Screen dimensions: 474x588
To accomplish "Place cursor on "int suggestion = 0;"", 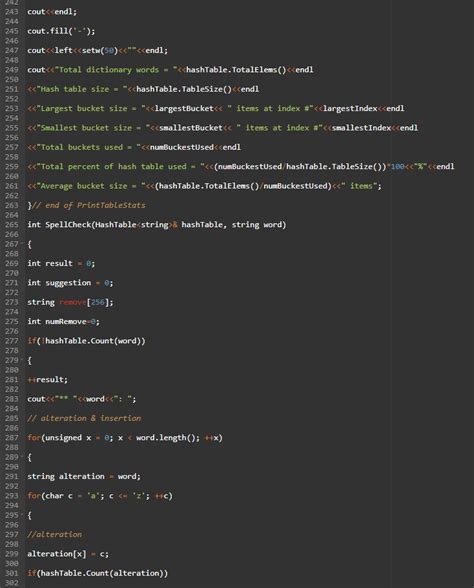I will coord(70,283).
